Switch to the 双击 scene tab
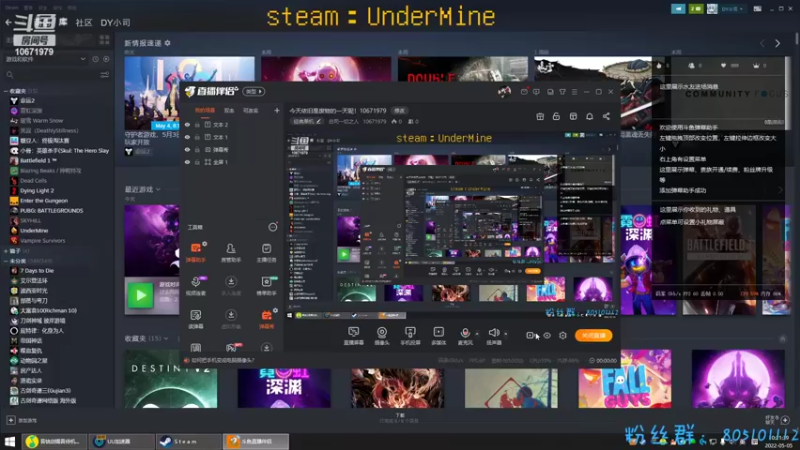800x450 pixels. coord(229,110)
